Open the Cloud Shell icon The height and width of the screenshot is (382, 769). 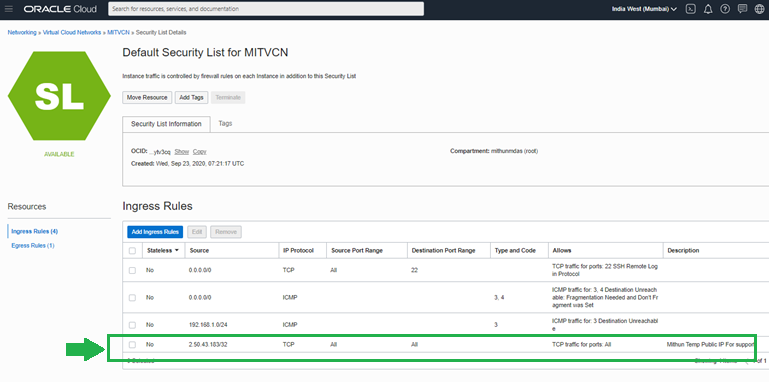pos(691,9)
